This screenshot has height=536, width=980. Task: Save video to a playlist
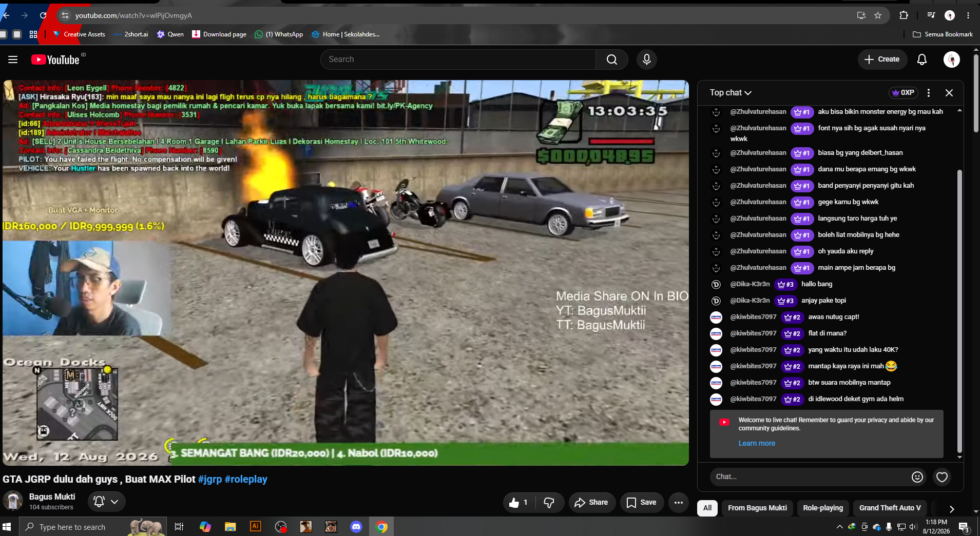pos(642,503)
